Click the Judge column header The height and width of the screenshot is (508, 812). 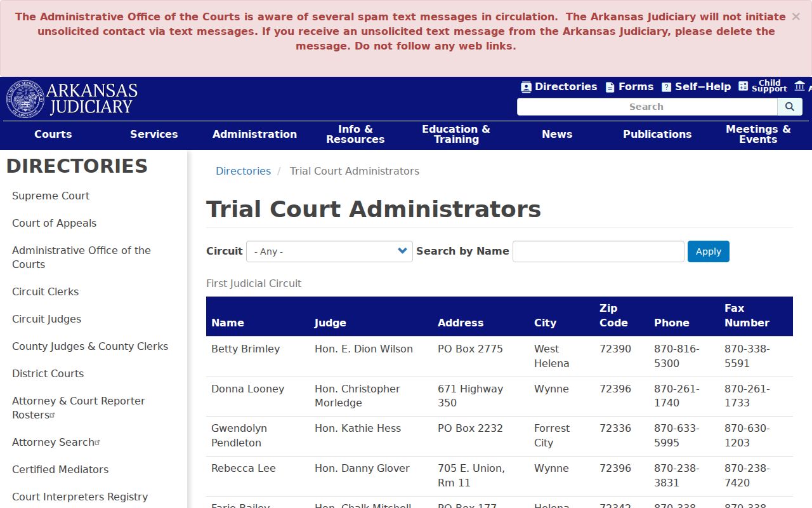331,323
